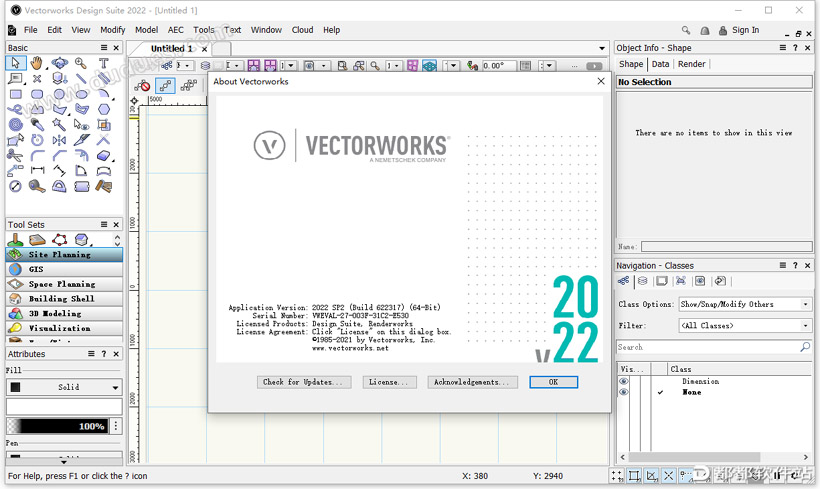This screenshot has width=820, height=489.
Task: Toggle the multiple-object selection mode button
Action: 188,85
